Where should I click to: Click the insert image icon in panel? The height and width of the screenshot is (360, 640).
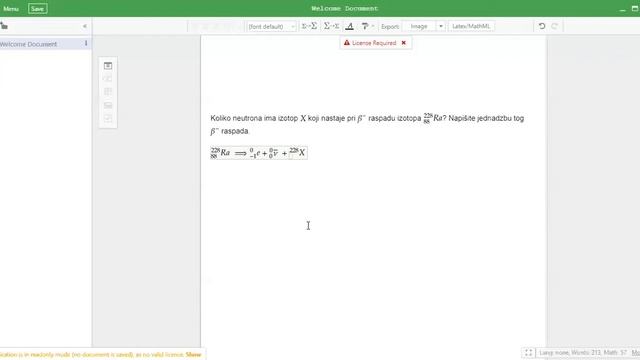coord(108,105)
